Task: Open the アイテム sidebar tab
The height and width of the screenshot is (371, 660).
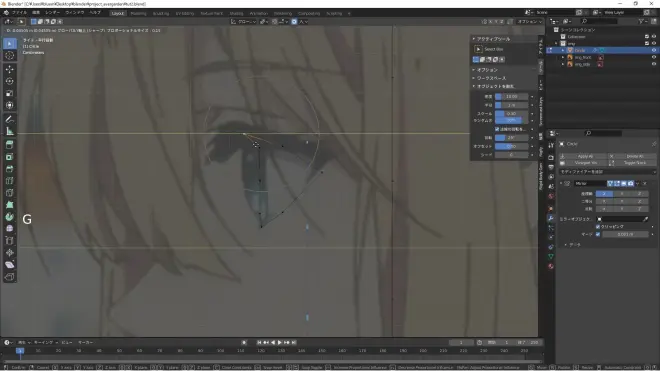Action: (541, 46)
